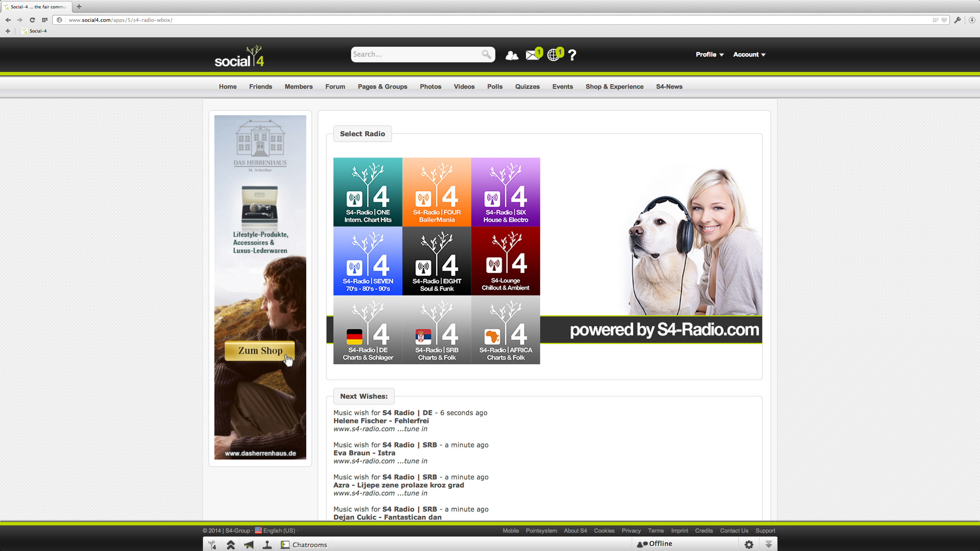980x551 pixels.
Task: Expand the Profile dropdown
Action: pyautogui.click(x=710, y=54)
